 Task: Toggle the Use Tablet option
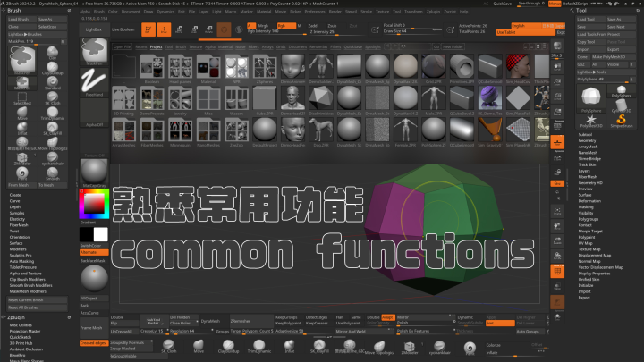(506, 30)
